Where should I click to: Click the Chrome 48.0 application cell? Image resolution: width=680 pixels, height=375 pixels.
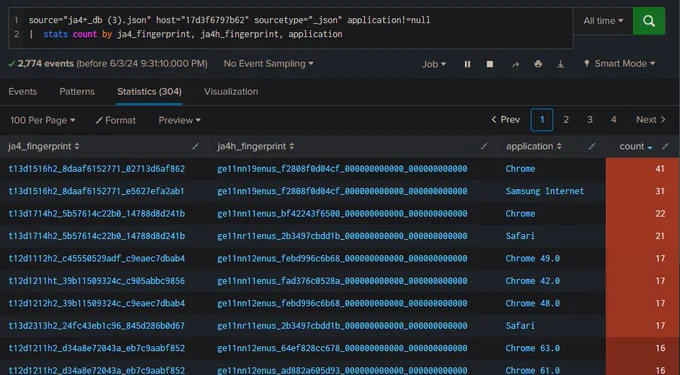pyautogui.click(x=533, y=303)
